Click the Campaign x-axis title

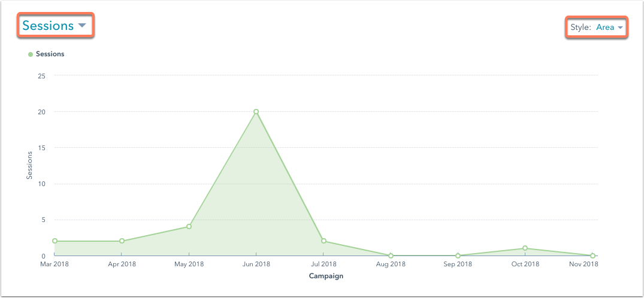tap(326, 276)
